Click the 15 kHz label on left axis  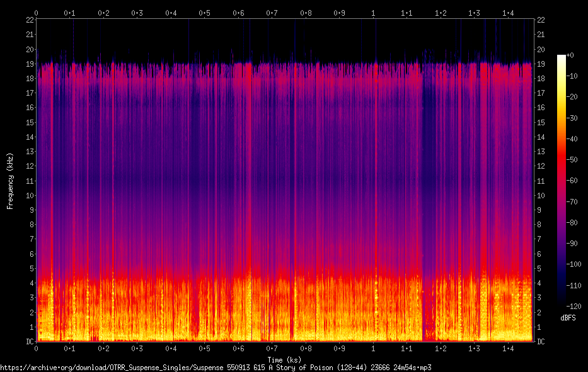click(30, 123)
